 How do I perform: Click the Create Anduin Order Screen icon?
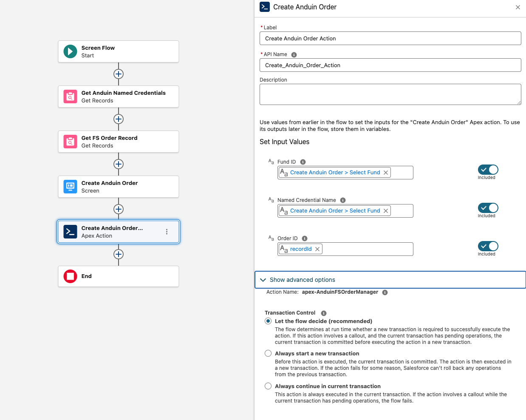pos(70,187)
